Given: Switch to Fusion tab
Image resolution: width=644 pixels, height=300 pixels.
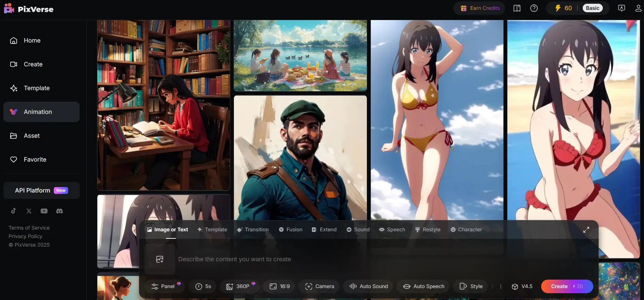Looking at the screenshot, I should [x=290, y=230].
